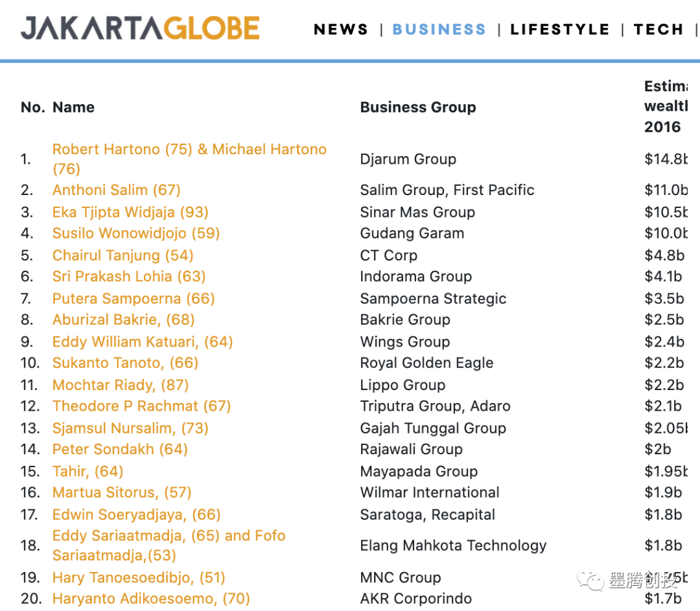
Task: Open Hary Tanoesoedibjo link
Action: click(x=139, y=577)
